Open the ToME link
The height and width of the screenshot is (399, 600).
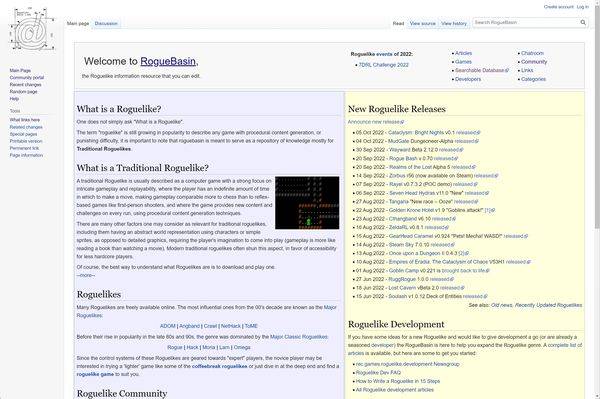click(x=251, y=326)
